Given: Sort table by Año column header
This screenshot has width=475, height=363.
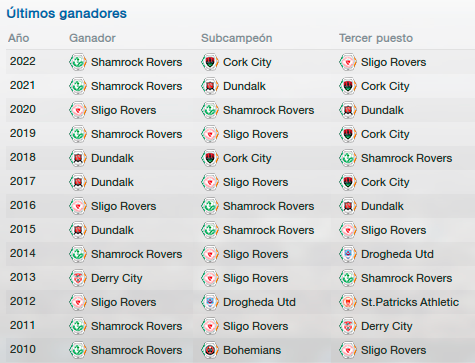Looking at the screenshot, I should 19,38.
